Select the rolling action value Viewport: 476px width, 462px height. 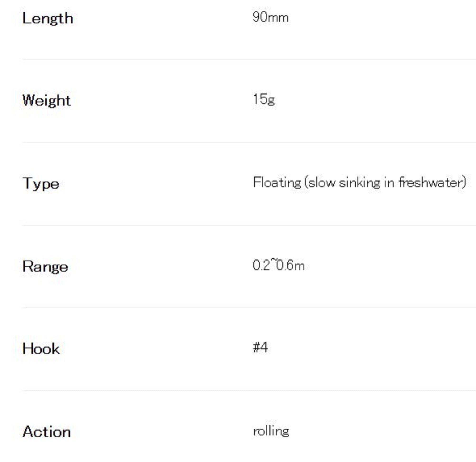[x=271, y=431]
